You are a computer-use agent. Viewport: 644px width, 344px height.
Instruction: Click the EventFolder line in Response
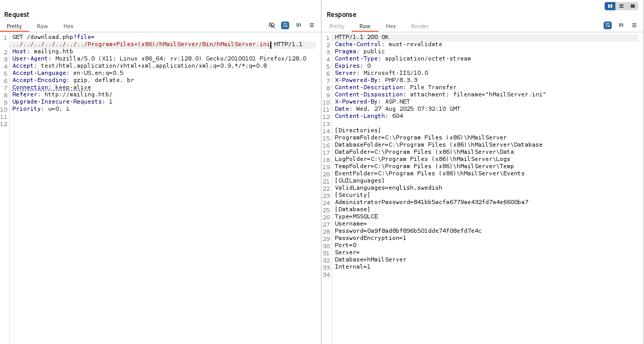(x=430, y=173)
